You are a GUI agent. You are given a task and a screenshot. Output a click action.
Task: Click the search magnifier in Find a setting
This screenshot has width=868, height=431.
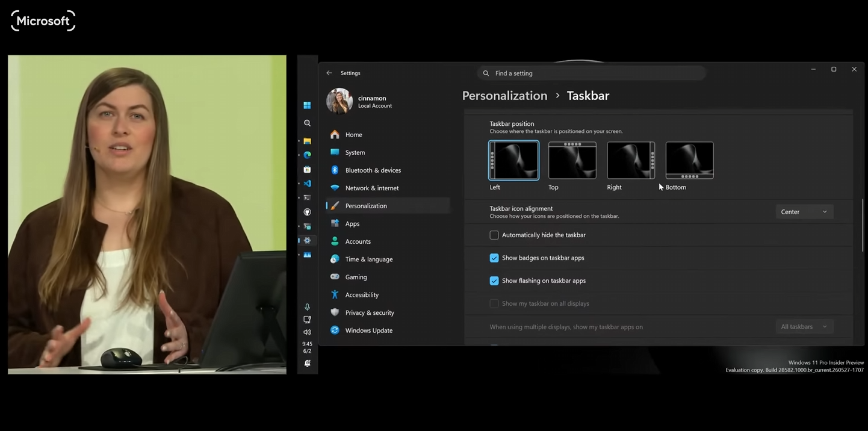[x=486, y=73]
